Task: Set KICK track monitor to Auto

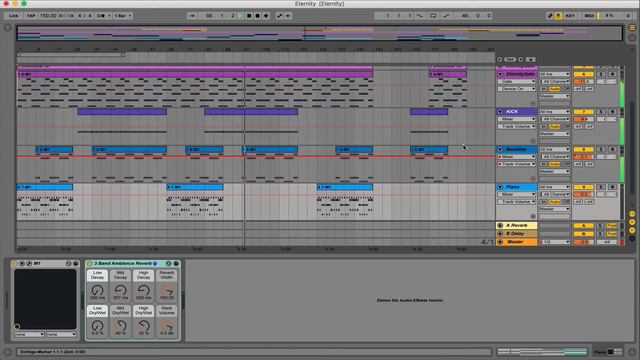Action: tap(554, 127)
